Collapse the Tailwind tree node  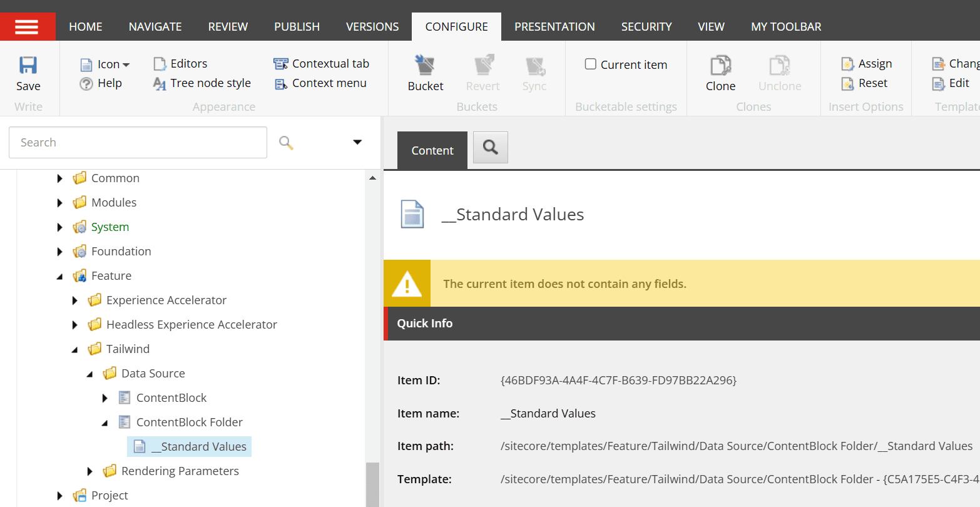(75, 349)
